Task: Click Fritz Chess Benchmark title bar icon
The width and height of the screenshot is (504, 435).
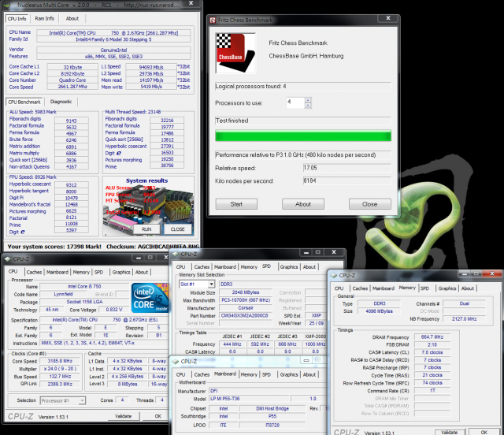Action: (213, 20)
